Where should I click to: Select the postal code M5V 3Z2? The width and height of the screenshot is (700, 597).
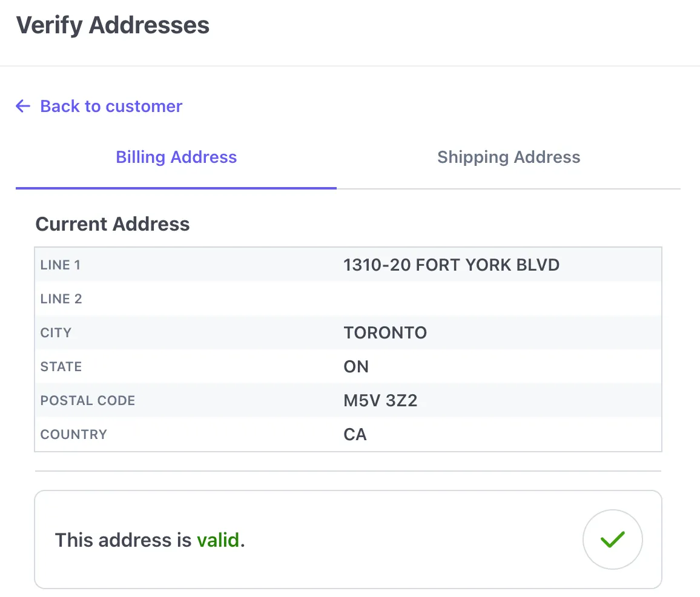coord(380,400)
